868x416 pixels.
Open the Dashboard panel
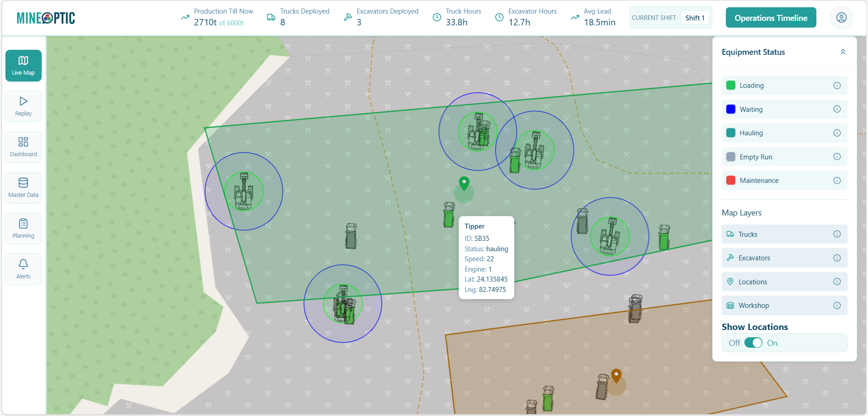pyautogui.click(x=23, y=147)
